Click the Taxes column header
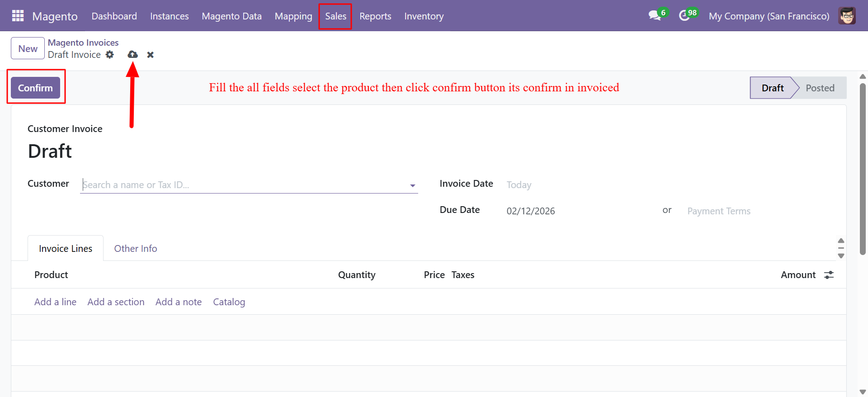 pyautogui.click(x=463, y=275)
